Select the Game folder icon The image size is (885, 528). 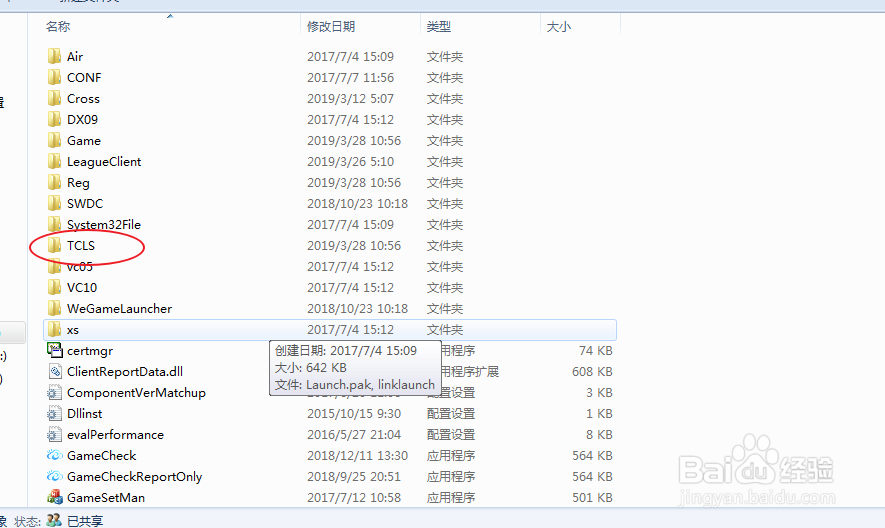[54, 140]
